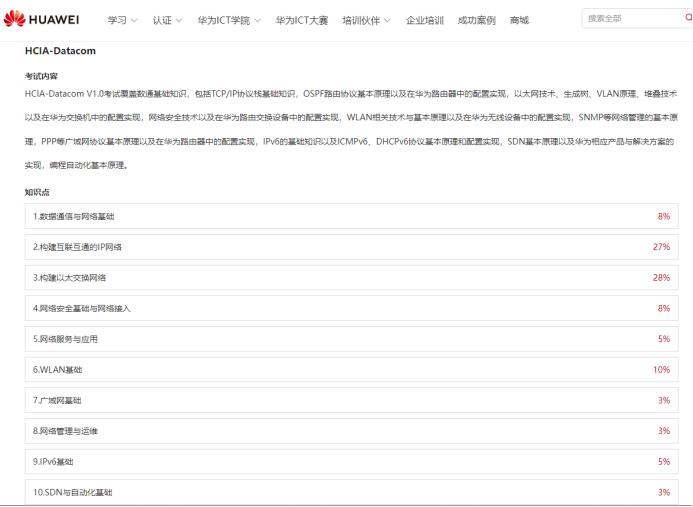This screenshot has height=507, width=693.
Task: Expand row 3.构建以太交换网络
Action: pos(351,278)
